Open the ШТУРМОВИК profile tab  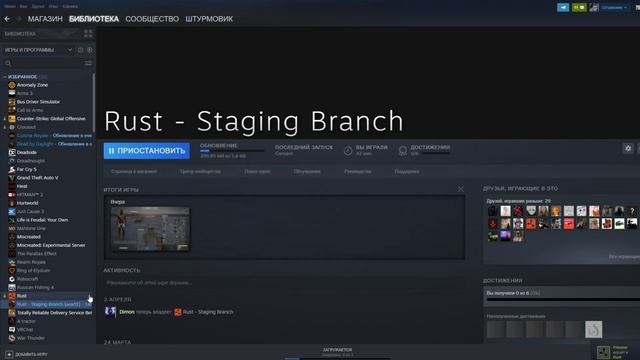(209, 19)
